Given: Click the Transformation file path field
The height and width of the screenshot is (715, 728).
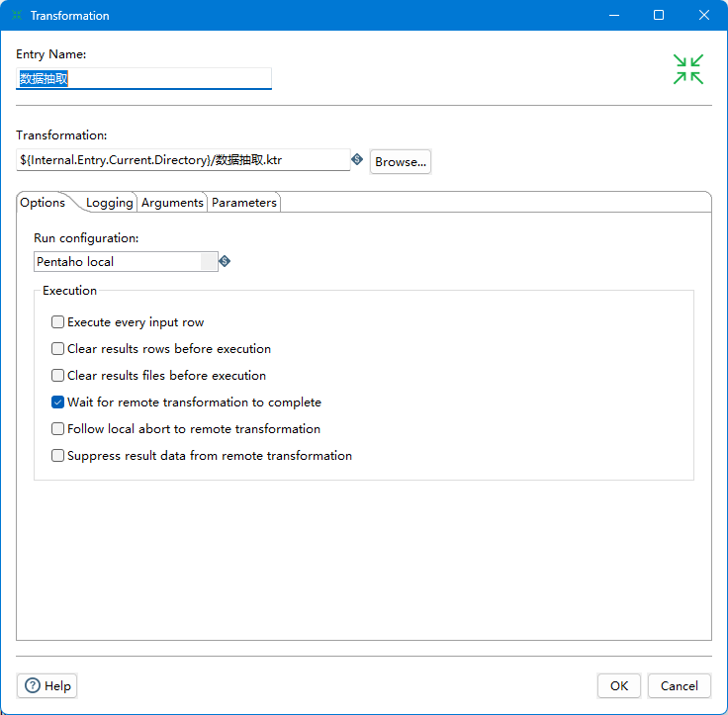Looking at the screenshot, I should coord(183,159).
